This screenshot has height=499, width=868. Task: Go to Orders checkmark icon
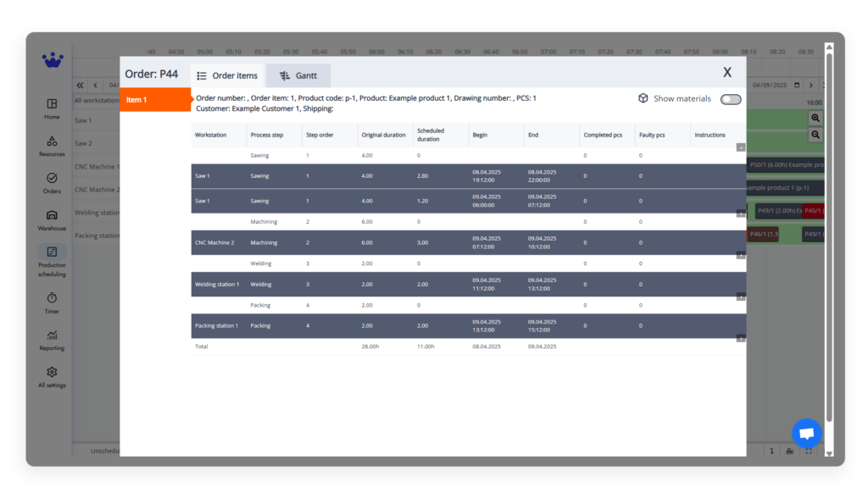point(52,179)
